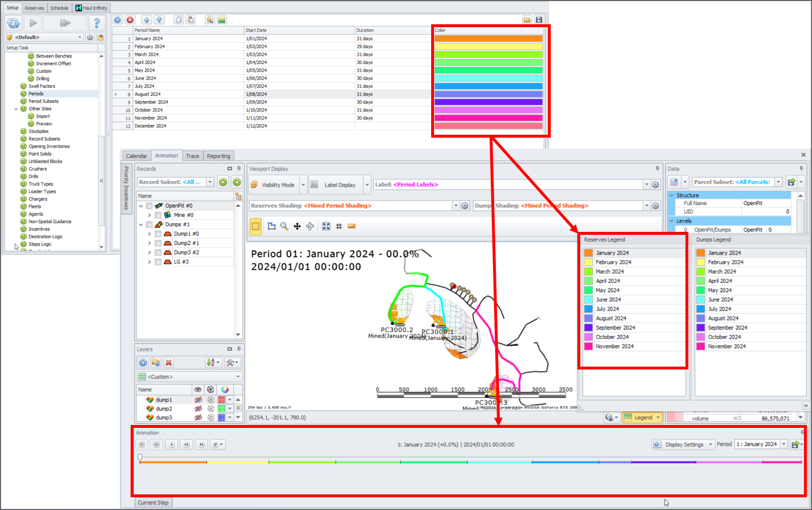Viewport: 812px width, 510px height.
Task: Switch to the Schedule tab
Action: point(60,8)
